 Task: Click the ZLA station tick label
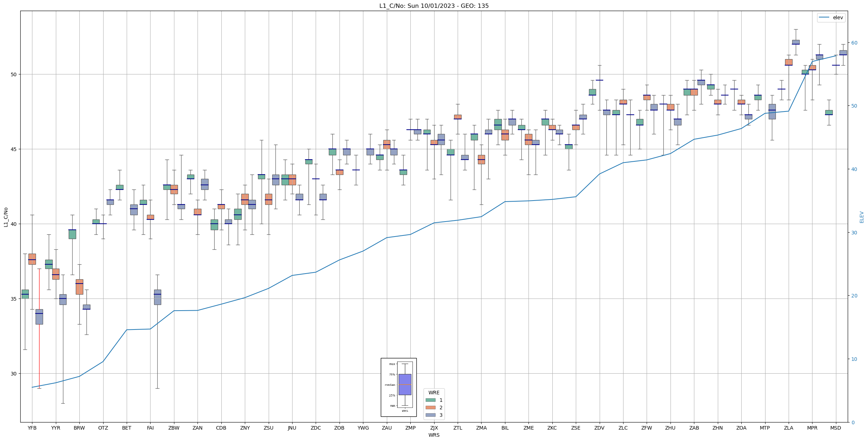(x=788, y=428)
